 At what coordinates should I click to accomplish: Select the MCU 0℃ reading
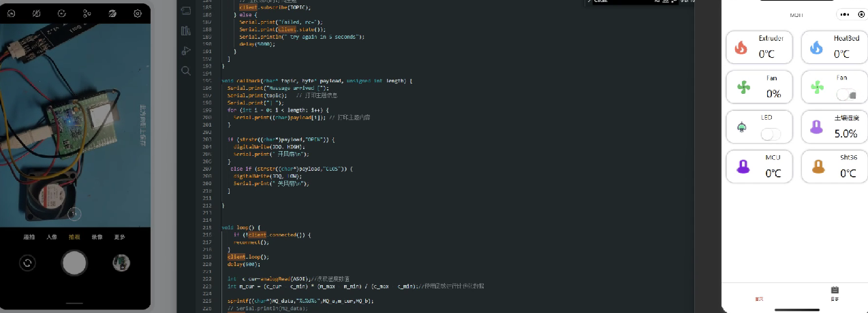[773, 174]
